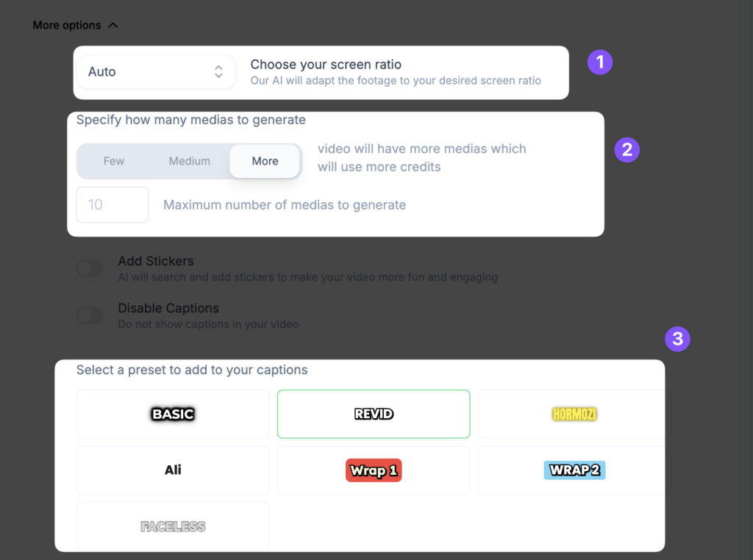753x560 pixels.
Task: Select the Medium medias option
Action: click(190, 161)
